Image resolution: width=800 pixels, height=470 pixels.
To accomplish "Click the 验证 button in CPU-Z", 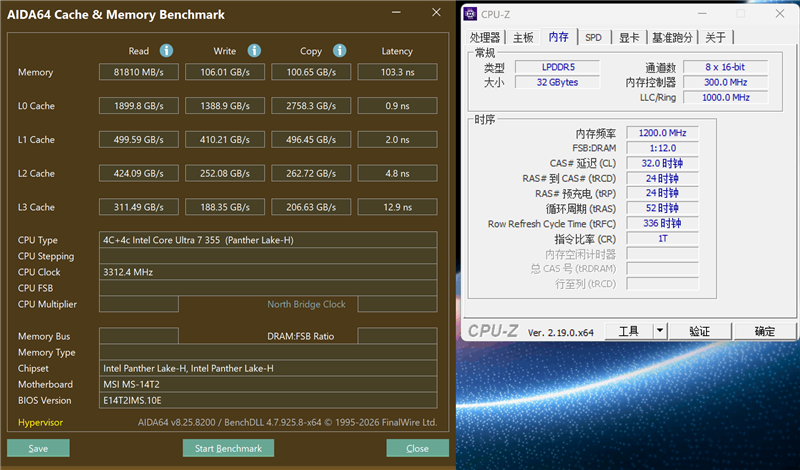I will (x=699, y=331).
